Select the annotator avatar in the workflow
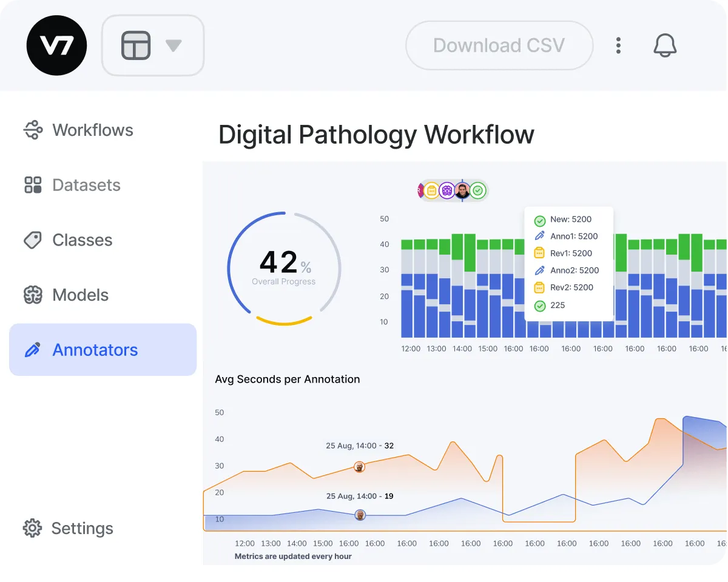Image resolution: width=728 pixels, height=582 pixels. (x=461, y=190)
